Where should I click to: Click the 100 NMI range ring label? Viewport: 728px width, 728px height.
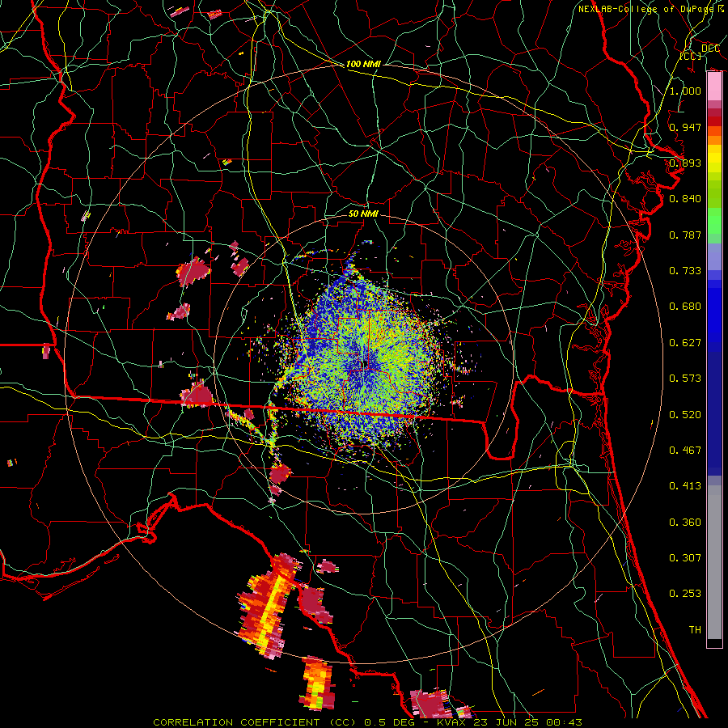point(363,64)
